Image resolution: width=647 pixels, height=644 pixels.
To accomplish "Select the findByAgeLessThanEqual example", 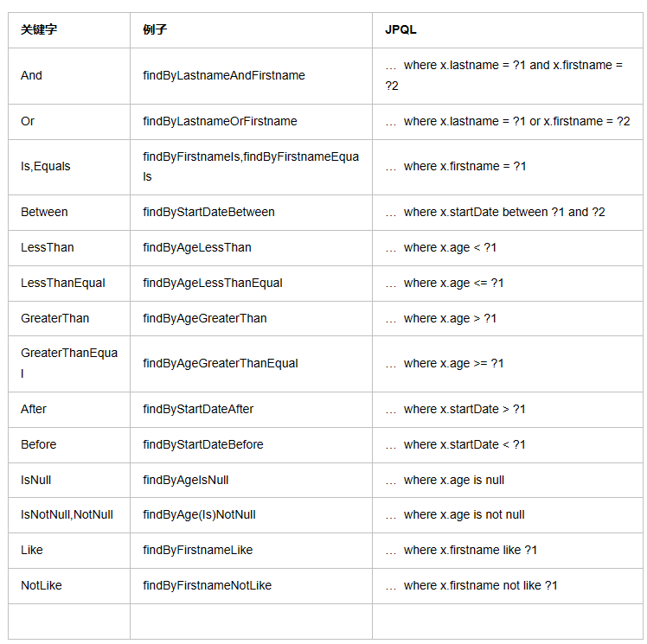I will 213,284.
